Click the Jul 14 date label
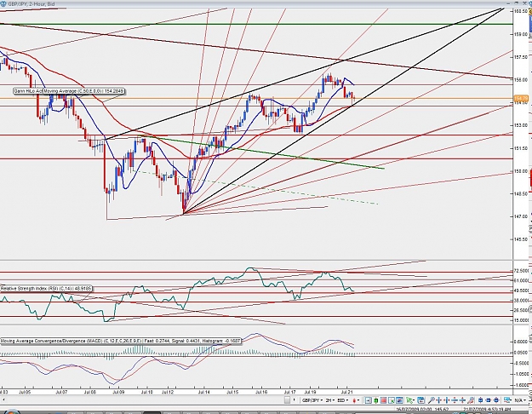The width and height of the screenshot is (532, 414). (x=204, y=392)
